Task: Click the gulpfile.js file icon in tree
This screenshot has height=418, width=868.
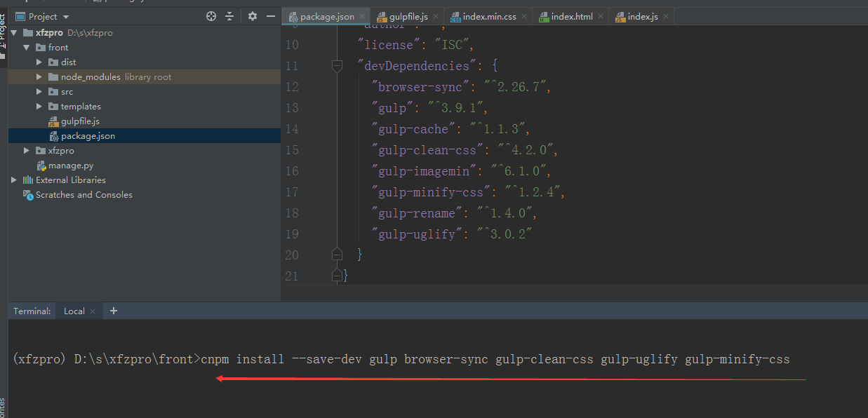Action: (53, 121)
